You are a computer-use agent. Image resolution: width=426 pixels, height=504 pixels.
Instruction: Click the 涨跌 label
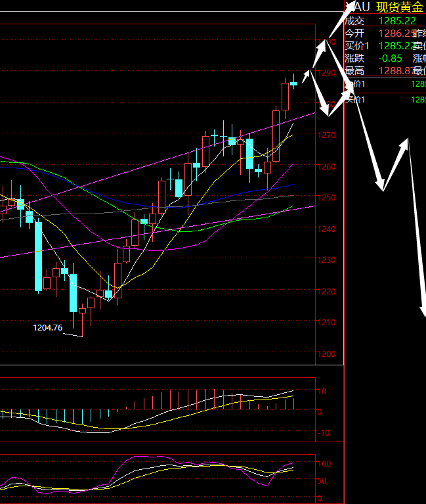354,58
